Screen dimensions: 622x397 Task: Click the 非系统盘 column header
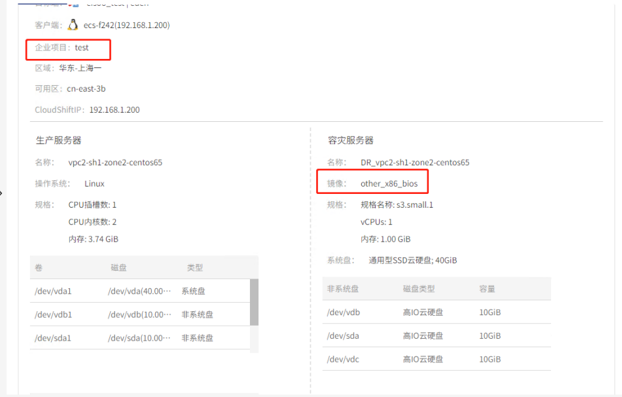(x=343, y=289)
